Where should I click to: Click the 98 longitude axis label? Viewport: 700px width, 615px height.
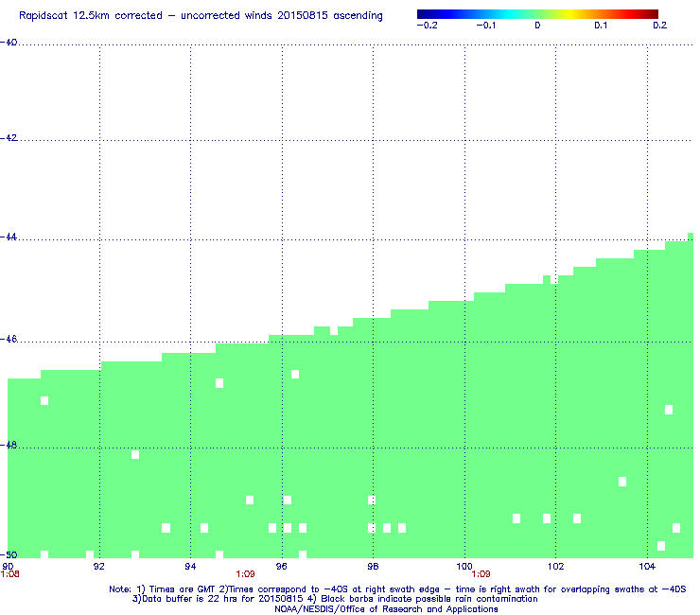[373, 567]
